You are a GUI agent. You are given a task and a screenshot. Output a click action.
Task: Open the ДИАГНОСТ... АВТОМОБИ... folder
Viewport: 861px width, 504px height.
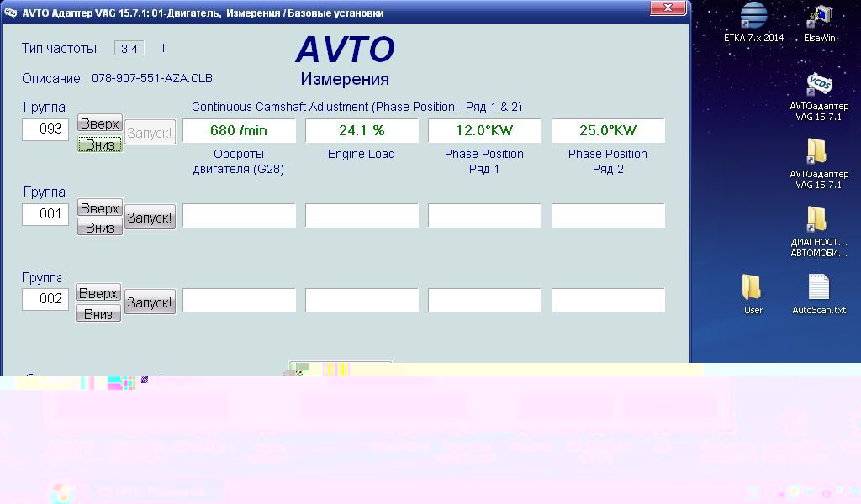coord(816,219)
